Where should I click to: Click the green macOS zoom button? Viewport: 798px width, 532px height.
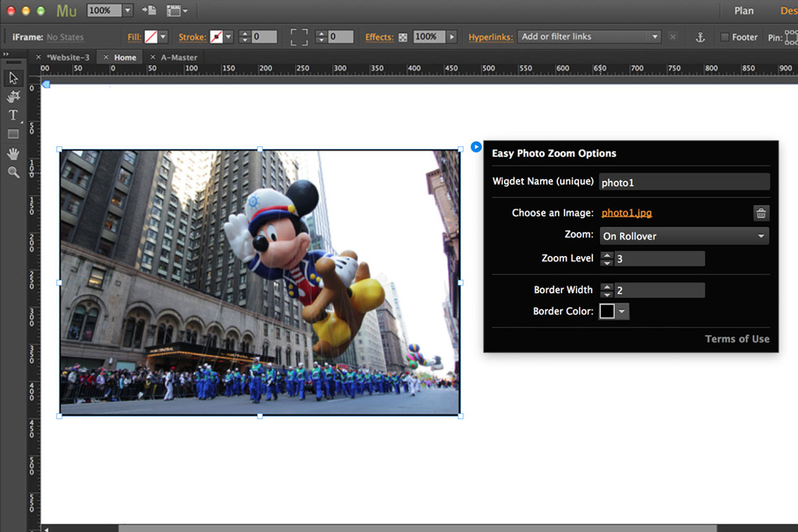point(41,11)
